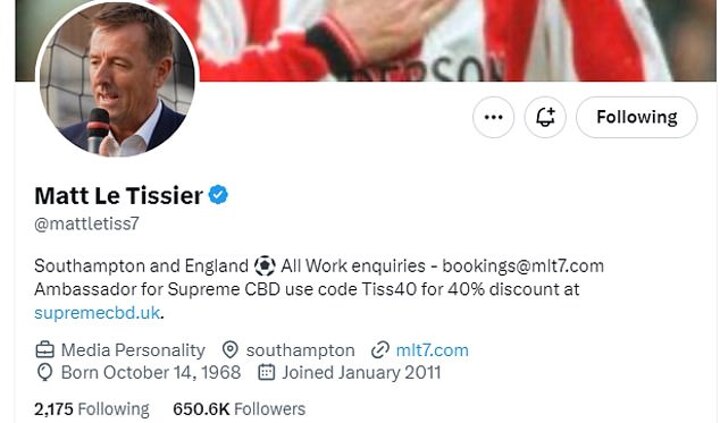Viewport: 720px width, 423px height.
Task: Toggle the Following button to unfollow
Action: (636, 117)
